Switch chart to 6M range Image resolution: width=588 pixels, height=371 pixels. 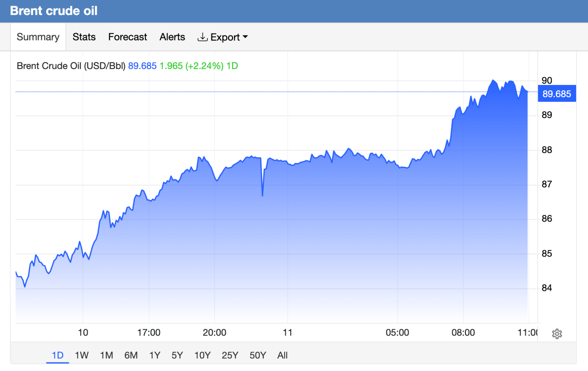tap(131, 355)
